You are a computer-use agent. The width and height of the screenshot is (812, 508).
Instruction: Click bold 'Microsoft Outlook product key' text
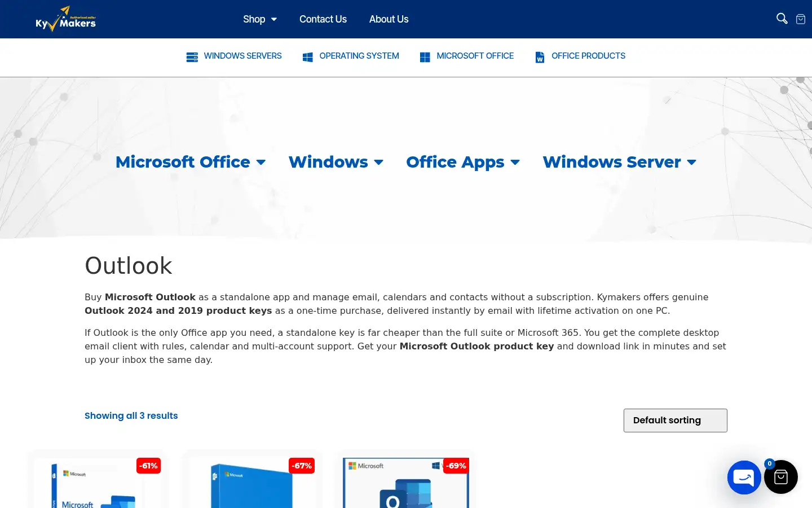(476, 346)
